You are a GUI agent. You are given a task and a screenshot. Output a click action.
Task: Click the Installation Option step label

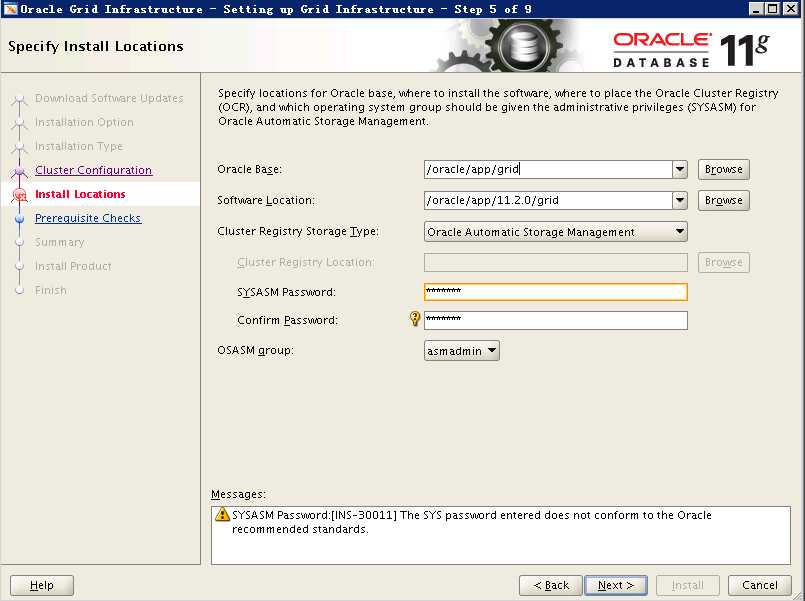[84, 122]
